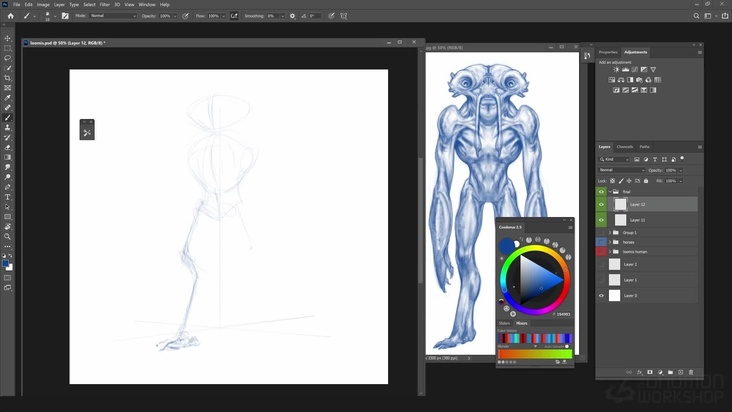Expand the horses group

pyautogui.click(x=610, y=242)
